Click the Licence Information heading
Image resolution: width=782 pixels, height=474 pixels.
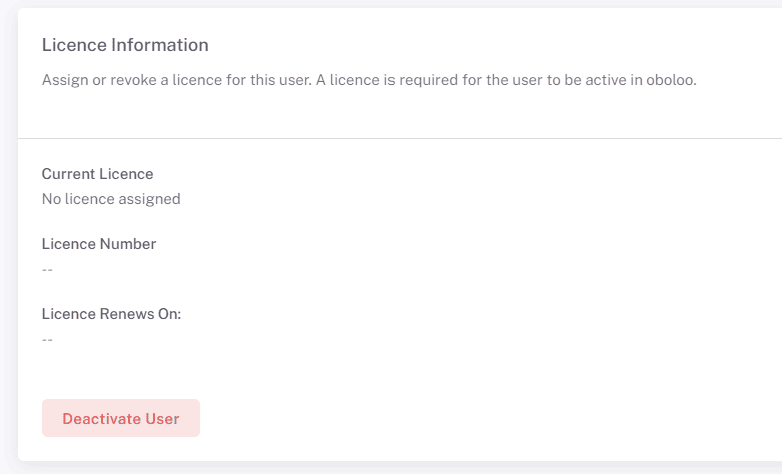tap(125, 45)
